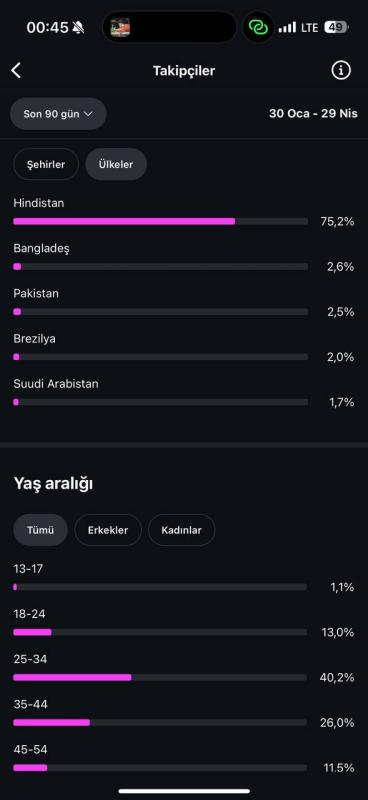
Task: Tap the muted bell icon beside the clock
Action: (78, 28)
